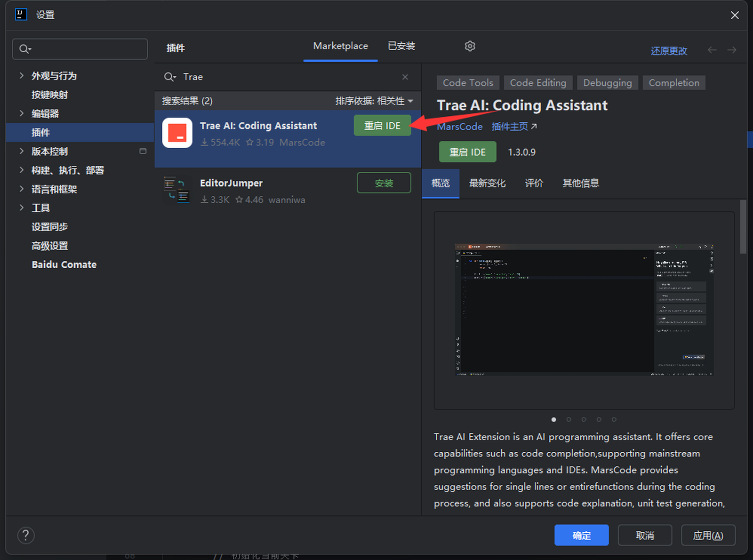Select the Trae AI: Coding Assistant row
753x560 pixels.
(x=288, y=139)
